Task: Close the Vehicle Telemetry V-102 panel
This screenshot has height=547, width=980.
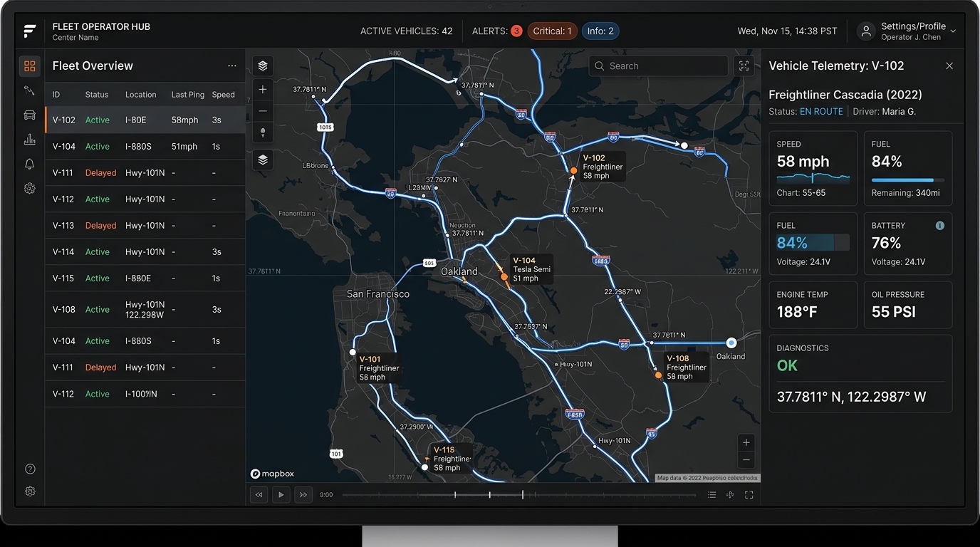Action: tap(949, 66)
